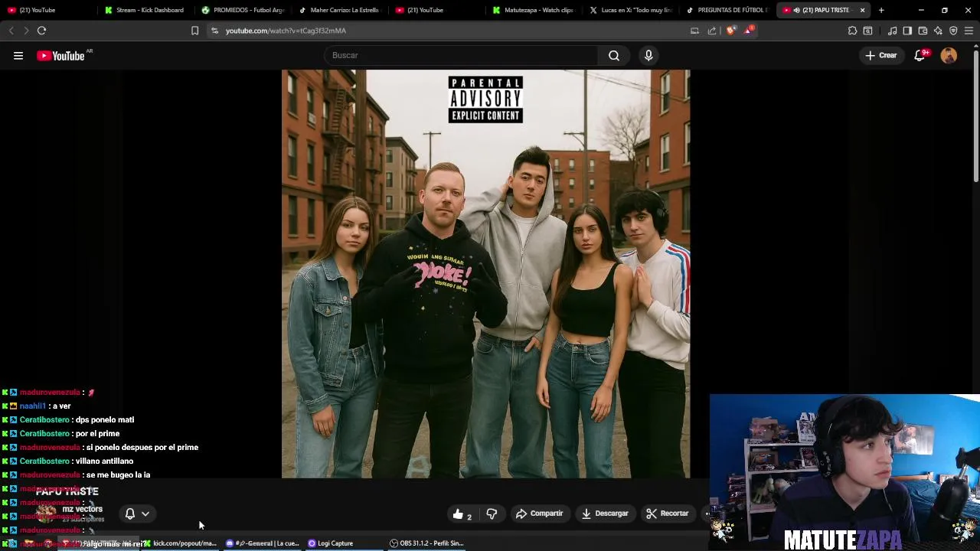Open the YouTube hamburger guide menu

tap(18, 55)
